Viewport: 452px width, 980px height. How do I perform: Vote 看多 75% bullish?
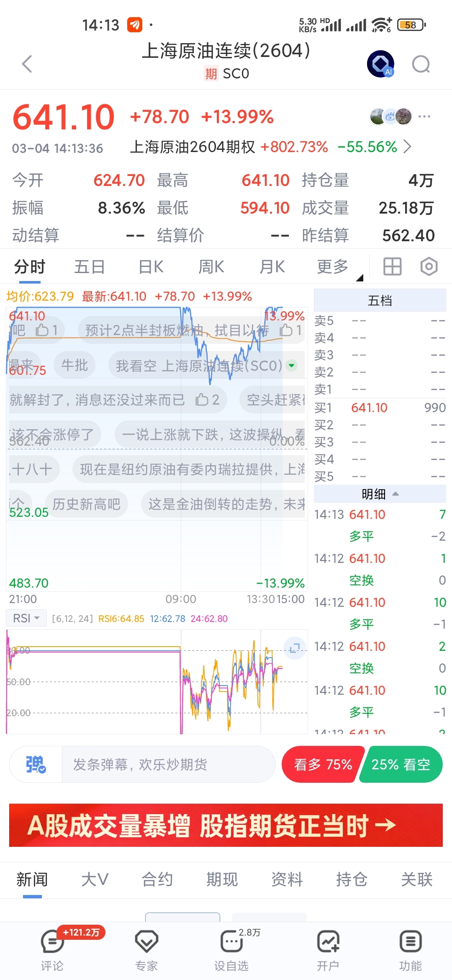tap(322, 764)
